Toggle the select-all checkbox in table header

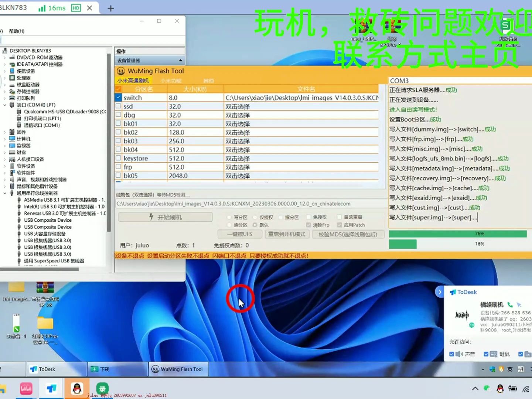point(118,89)
